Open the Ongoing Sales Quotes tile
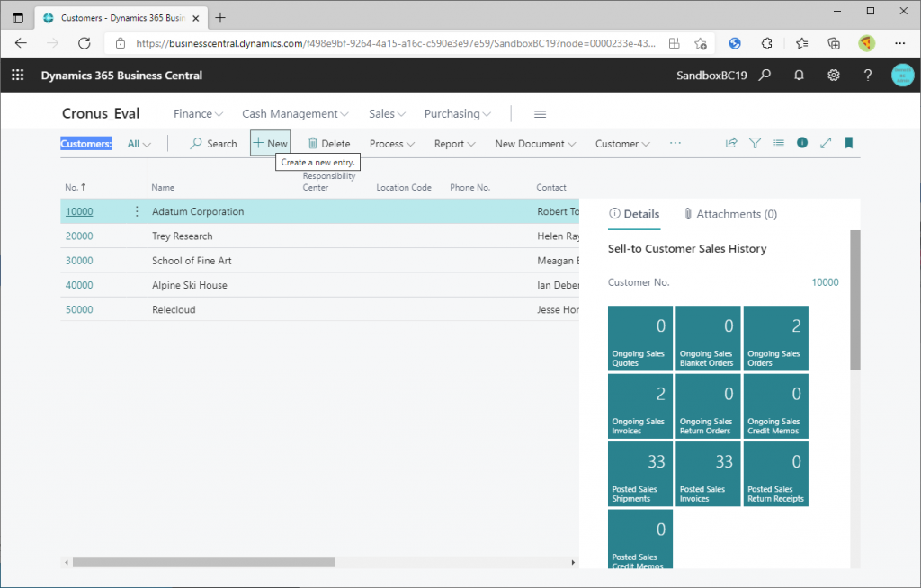The image size is (921, 588). pyautogui.click(x=640, y=338)
